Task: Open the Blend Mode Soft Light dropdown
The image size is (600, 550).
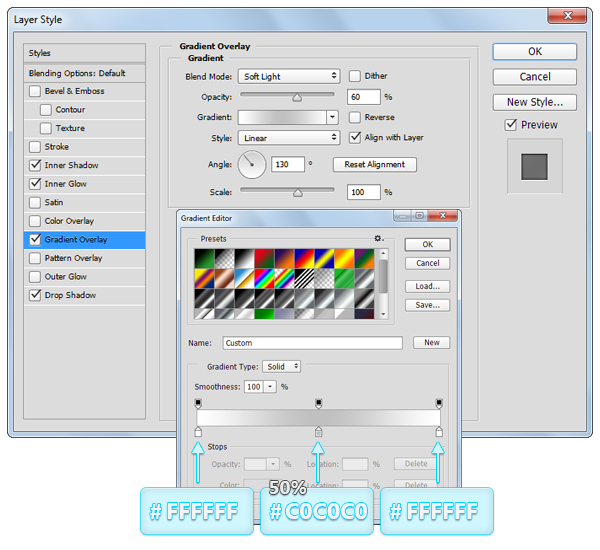Action: click(x=289, y=76)
